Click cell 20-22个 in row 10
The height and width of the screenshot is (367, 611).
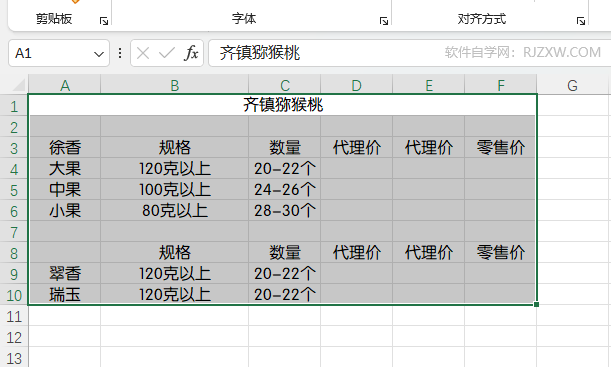[284, 295]
